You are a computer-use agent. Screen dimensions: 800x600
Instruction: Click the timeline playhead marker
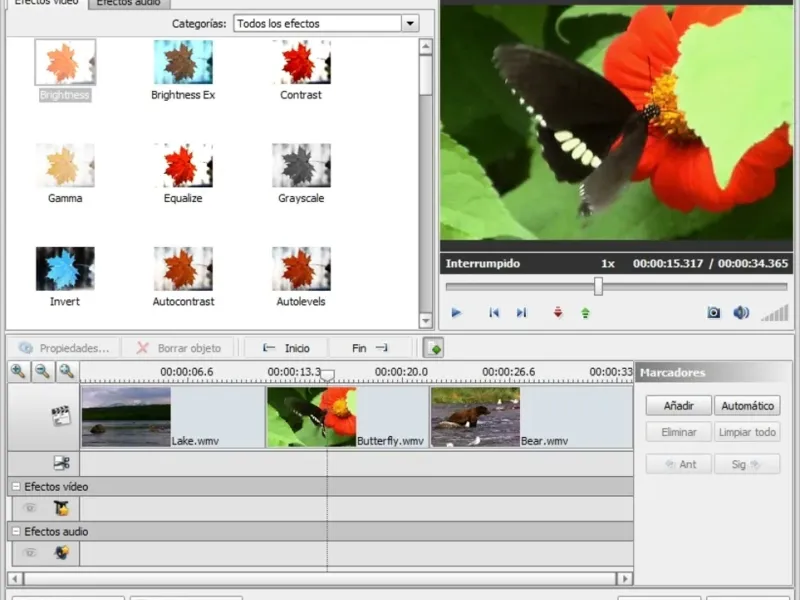(x=327, y=376)
